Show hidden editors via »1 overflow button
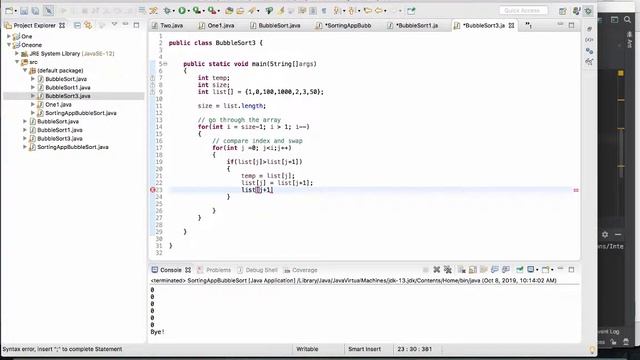Image resolution: width=640 pixels, height=360 pixels. (x=529, y=25)
